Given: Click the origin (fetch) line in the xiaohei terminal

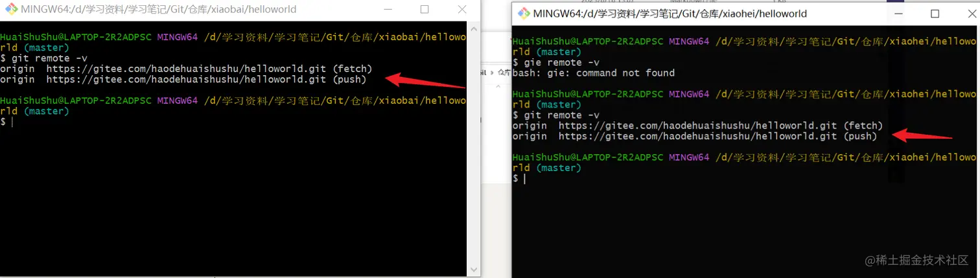Looking at the screenshot, I should (x=697, y=125).
